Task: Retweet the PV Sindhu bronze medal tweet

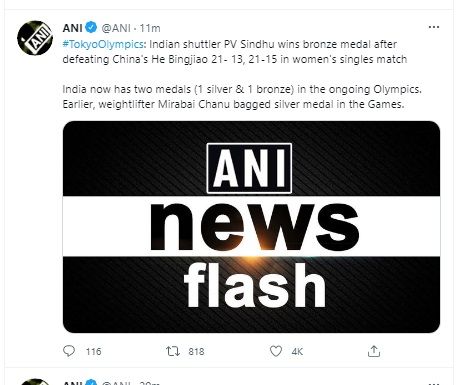Action: 173,351
